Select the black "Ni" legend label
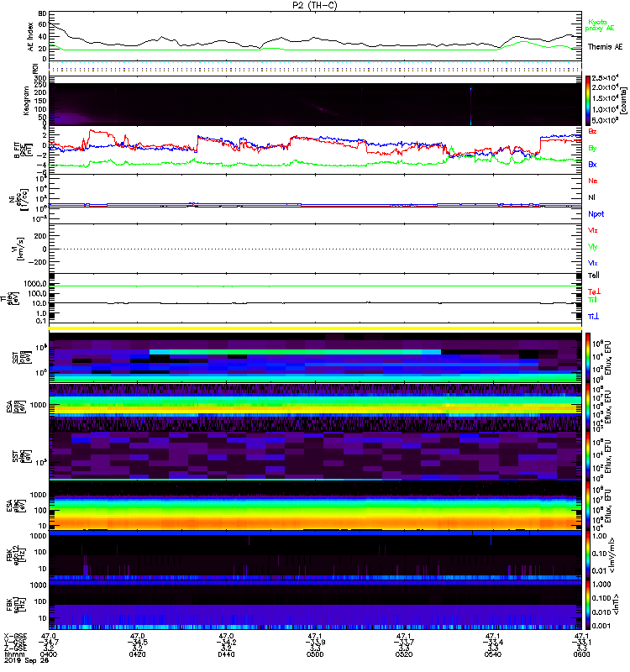 point(591,197)
